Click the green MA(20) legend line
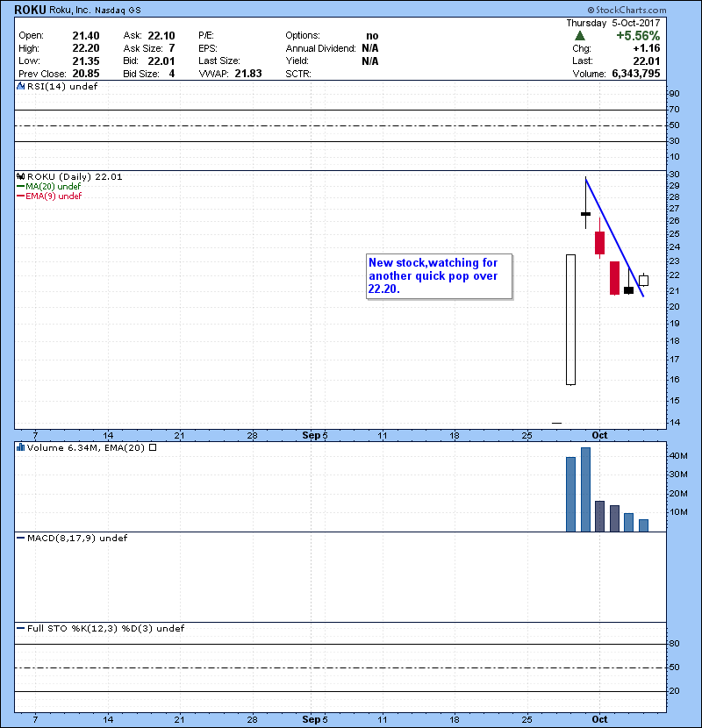Viewport: 702px width, 728px height. 20,186
